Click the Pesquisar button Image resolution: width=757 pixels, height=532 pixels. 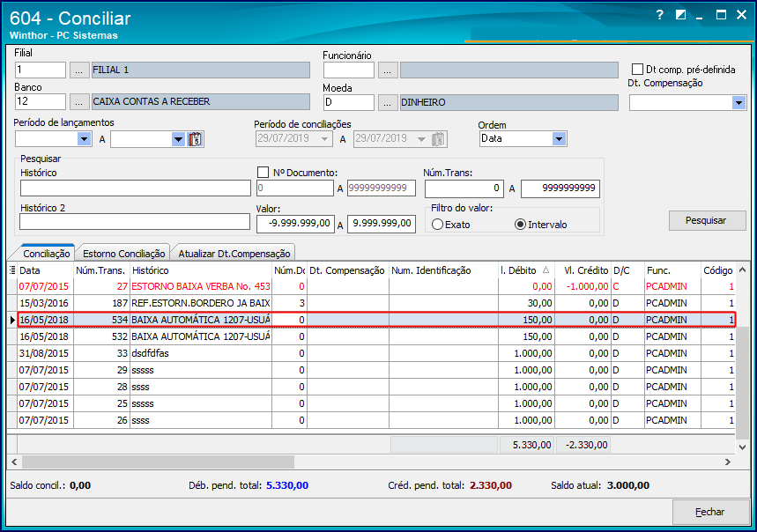pyautogui.click(x=707, y=220)
